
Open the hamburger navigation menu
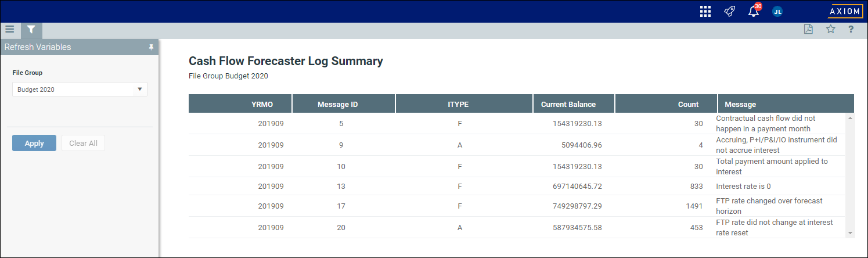[x=9, y=29]
